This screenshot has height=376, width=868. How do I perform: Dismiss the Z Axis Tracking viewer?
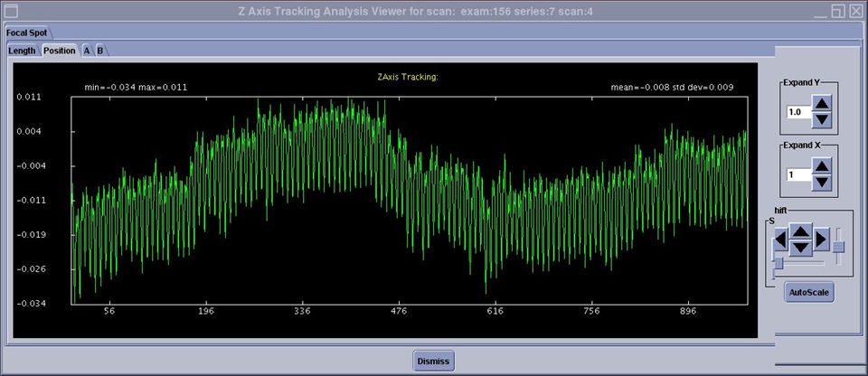[433, 361]
